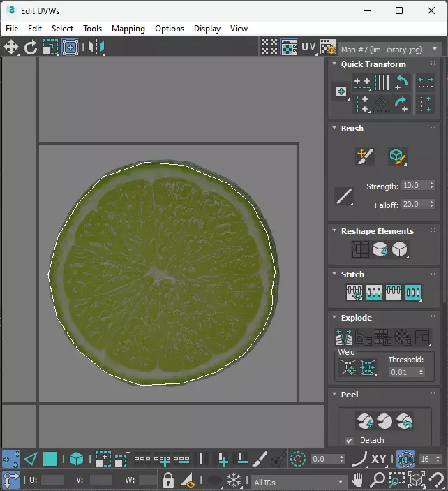Collapse the Stitch rollout
Viewport: 448px width, 491px height.
click(334, 274)
